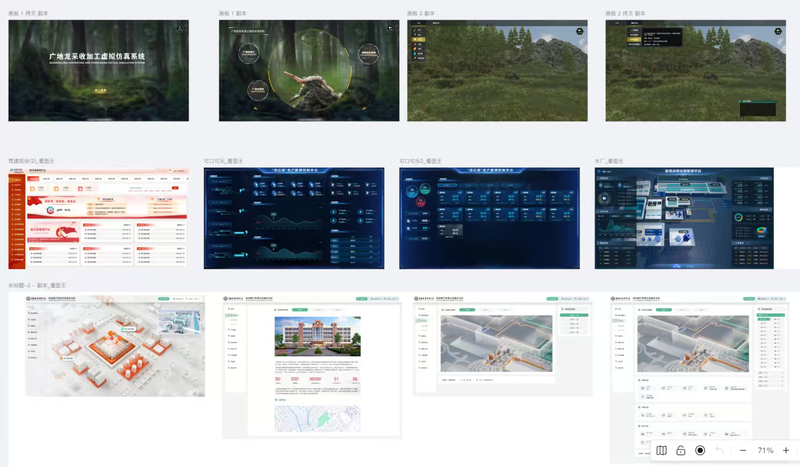Image resolution: width=800 pixels, height=467 pixels.
Task: Click the circular record icon
Action: click(x=700, y=451)
